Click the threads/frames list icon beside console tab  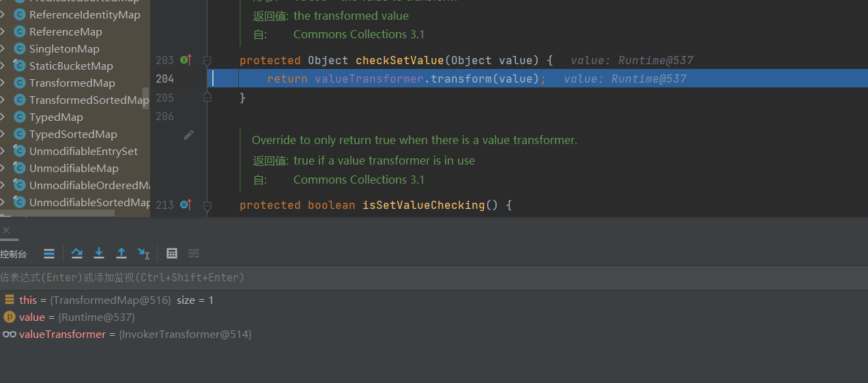tap(49, 254)
